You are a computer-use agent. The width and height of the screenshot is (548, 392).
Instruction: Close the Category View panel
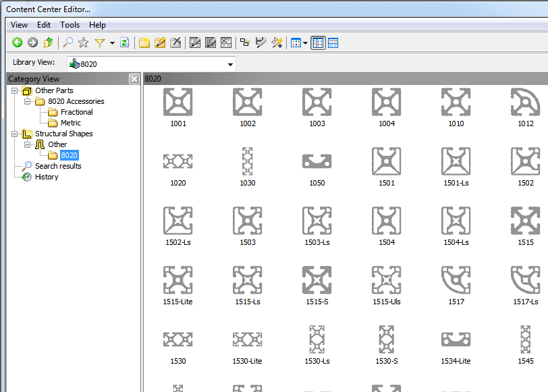(x=134, y=79)
